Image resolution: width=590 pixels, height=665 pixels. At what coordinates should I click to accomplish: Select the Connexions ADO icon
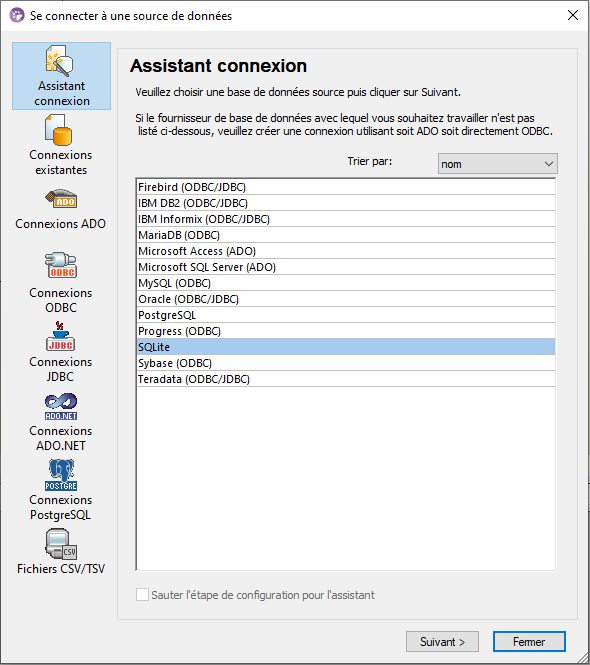coord(62,199)
